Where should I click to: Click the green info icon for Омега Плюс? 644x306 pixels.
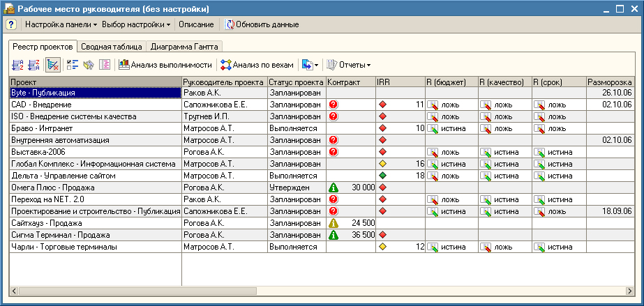pos(333,188)
